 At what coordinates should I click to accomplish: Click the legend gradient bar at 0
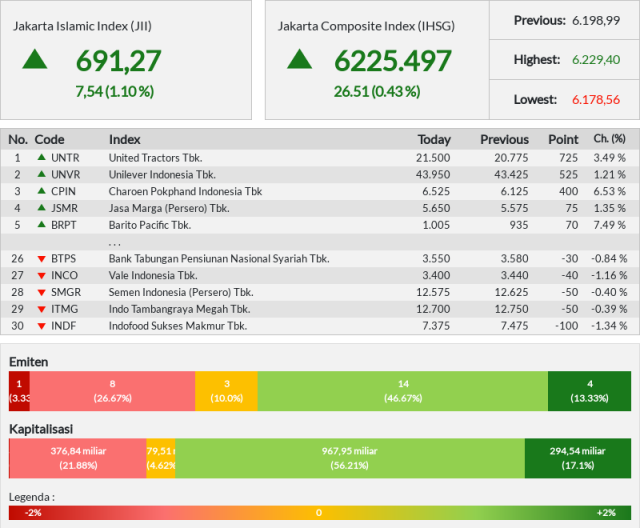pyautogui.click(x=319, y=512)
